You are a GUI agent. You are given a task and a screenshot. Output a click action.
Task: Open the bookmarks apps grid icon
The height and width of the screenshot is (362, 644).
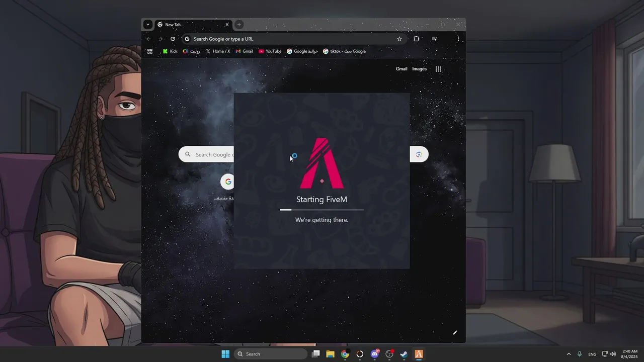click(x=150, y=51)
